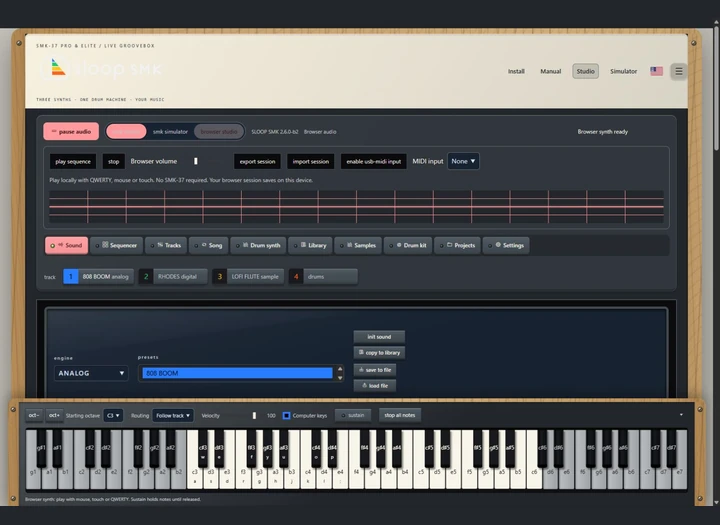Open the Settings tab
This screenshot has height=525, width=720.
coord(506,245)
